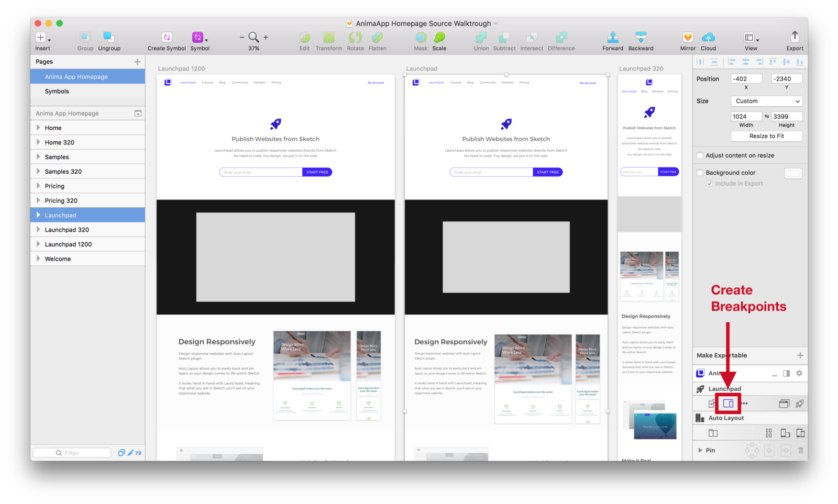Expand the Pin section
838x504 pixels.
click(700, 450)
